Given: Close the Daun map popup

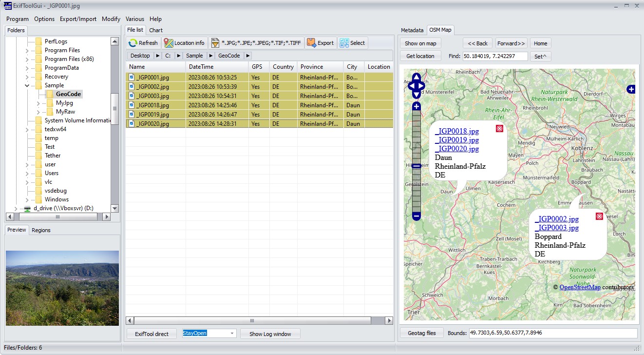Looking at the screenshot, I should point(499,129).
